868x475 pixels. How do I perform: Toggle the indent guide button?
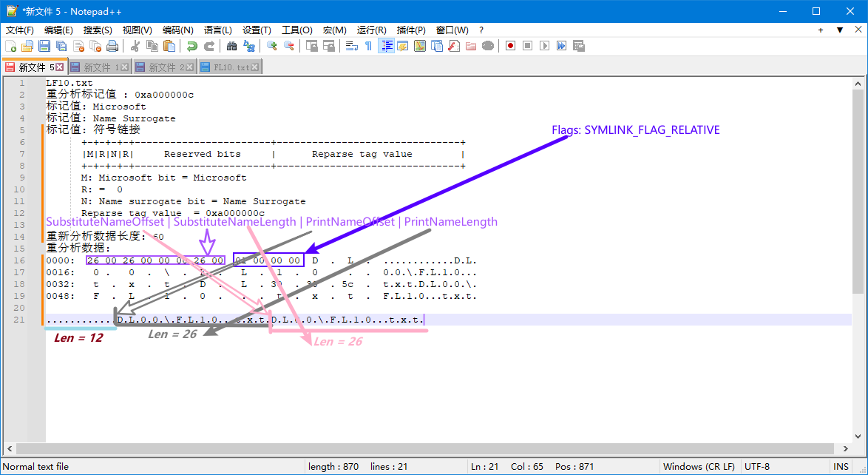click(x=385, y=46)
